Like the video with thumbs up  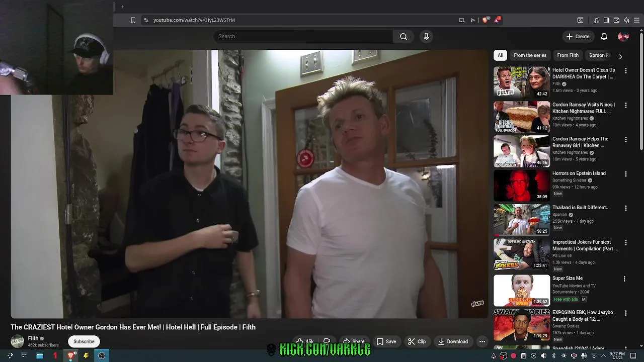pos(305,341)
